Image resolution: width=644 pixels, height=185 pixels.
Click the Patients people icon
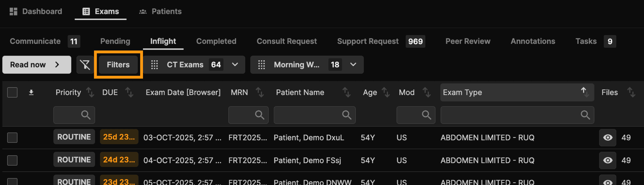pyautogui.click(x=143, y=11)
